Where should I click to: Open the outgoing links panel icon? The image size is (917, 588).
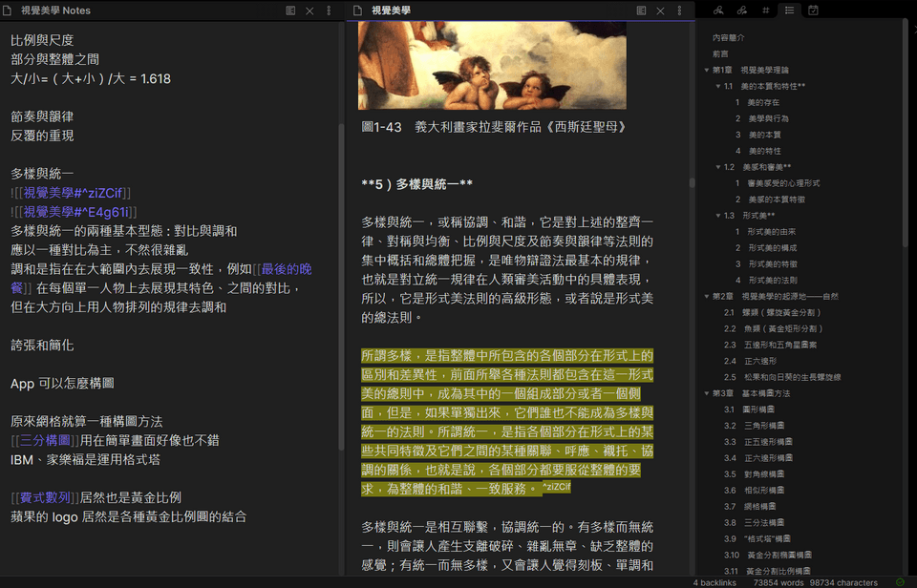(x=742, y=10)
